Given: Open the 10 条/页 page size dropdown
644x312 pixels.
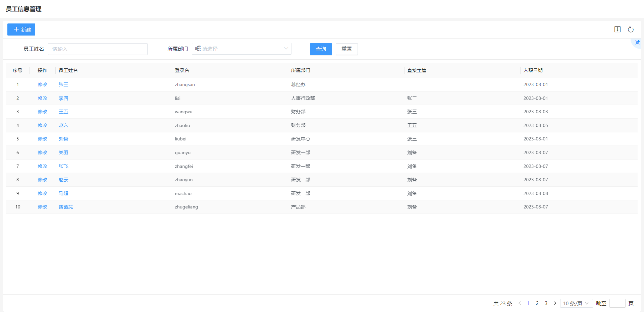Looking at the screenshot, I should click(576, 303).
